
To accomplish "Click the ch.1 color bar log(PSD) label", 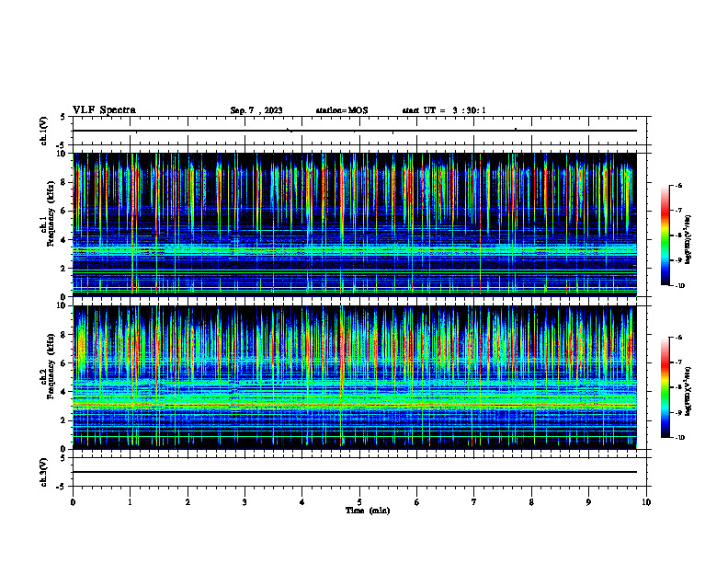I will (688, 240).
